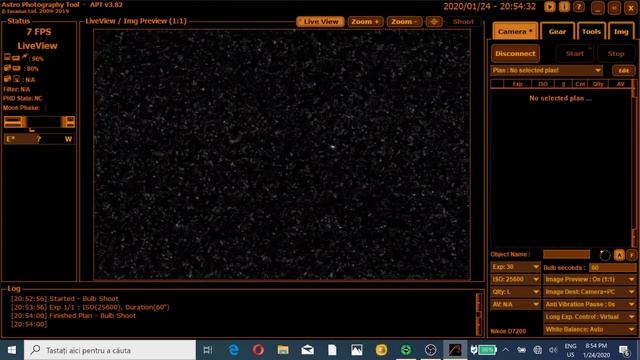The height and width of the screenshot is (360, 640).
Task: Toggle the Live View button
Action: (320, 22)
